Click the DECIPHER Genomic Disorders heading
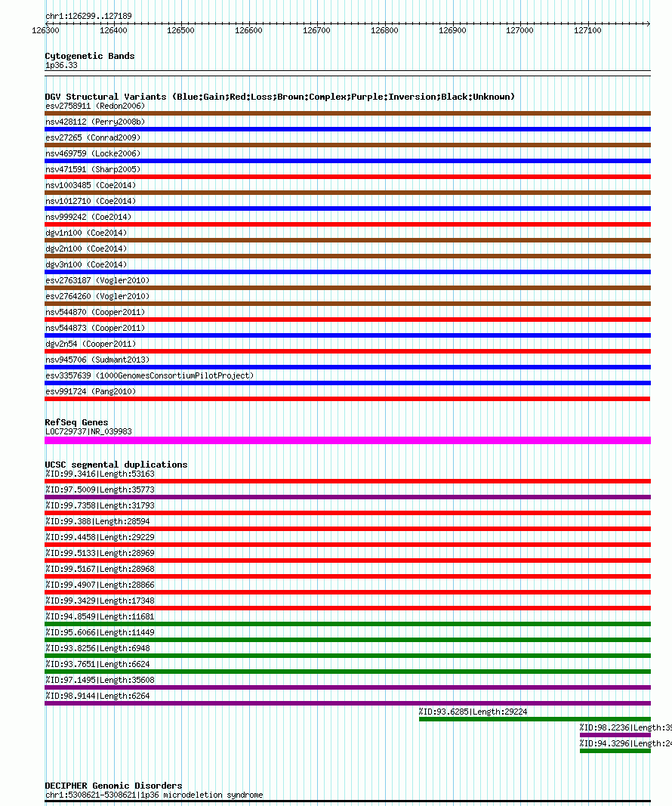Screen dimensions: 672x806 click(x=113, y=786)
